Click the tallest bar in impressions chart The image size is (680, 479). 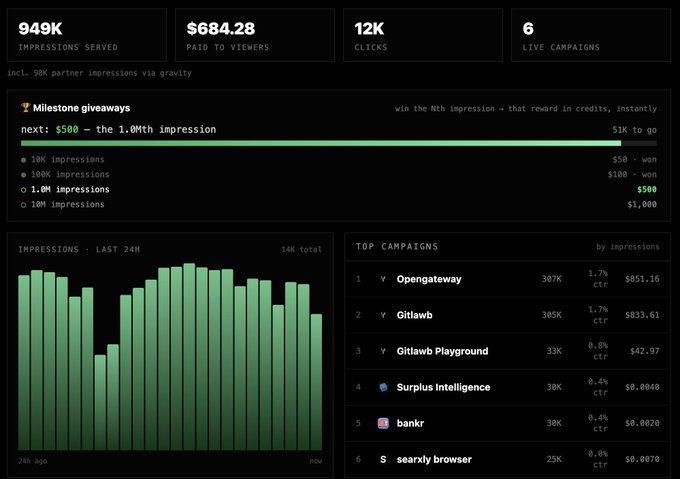pyautogui.click(x=189, y=356)
